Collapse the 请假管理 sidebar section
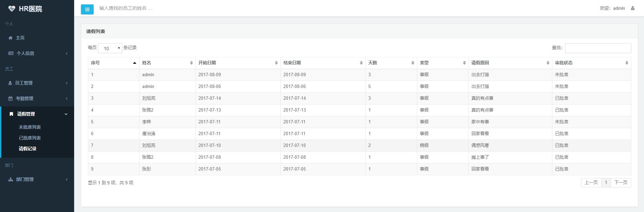The image size is (644, 212). pos(37,114)
